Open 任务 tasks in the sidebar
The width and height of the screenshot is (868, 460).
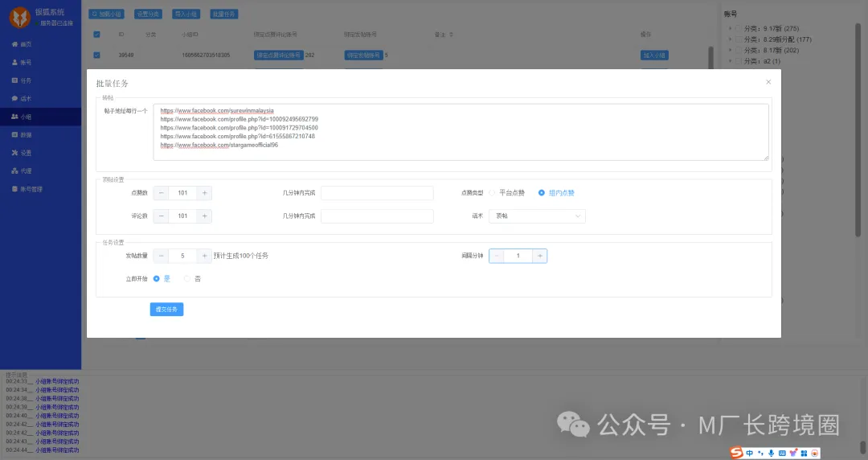coord(40,81)
